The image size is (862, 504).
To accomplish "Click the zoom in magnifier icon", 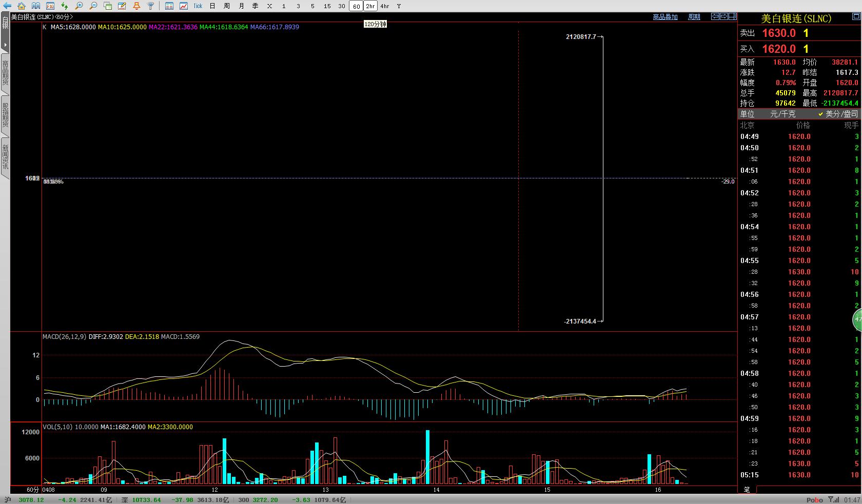I will (79, 6).
